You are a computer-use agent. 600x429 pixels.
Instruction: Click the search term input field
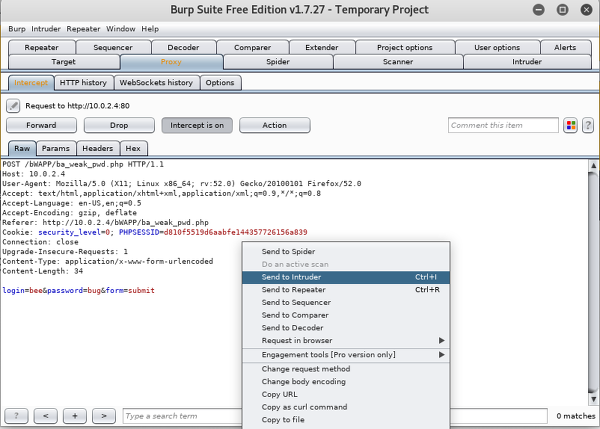tap(335, 416)
